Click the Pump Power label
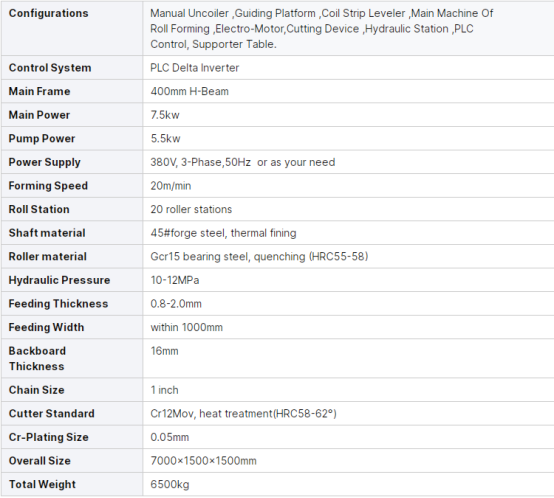The height and width of the screenshot is (498, 554). click(42, 139)
